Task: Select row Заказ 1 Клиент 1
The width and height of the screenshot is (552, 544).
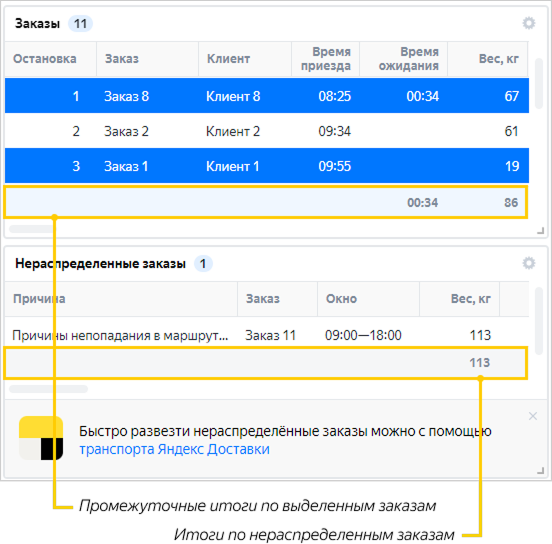Action: [266, 166]
